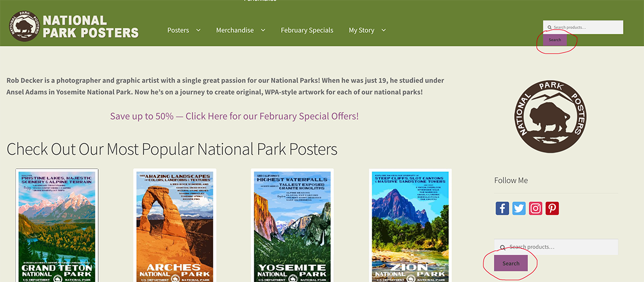This screenshot has height=282, width=644.
Task: Expand the Merchandise menu chevron
Action: tap(263, 30)
